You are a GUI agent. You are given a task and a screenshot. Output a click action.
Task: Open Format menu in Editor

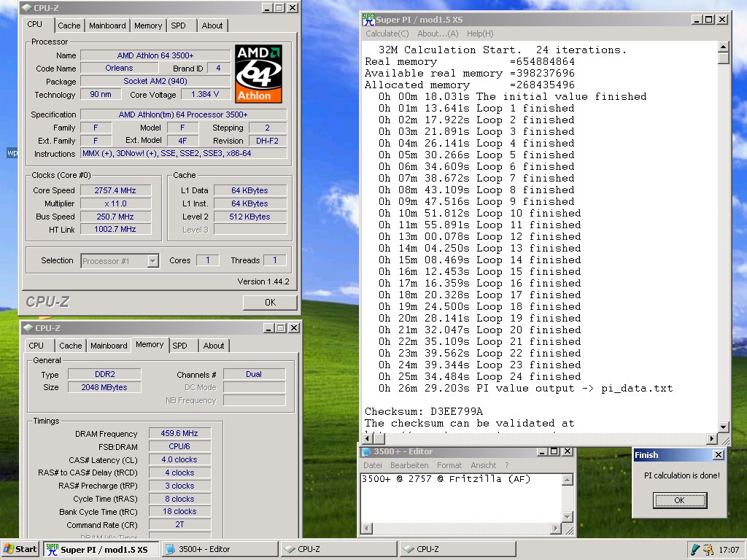pyautogui.click(x=449, y=465)
